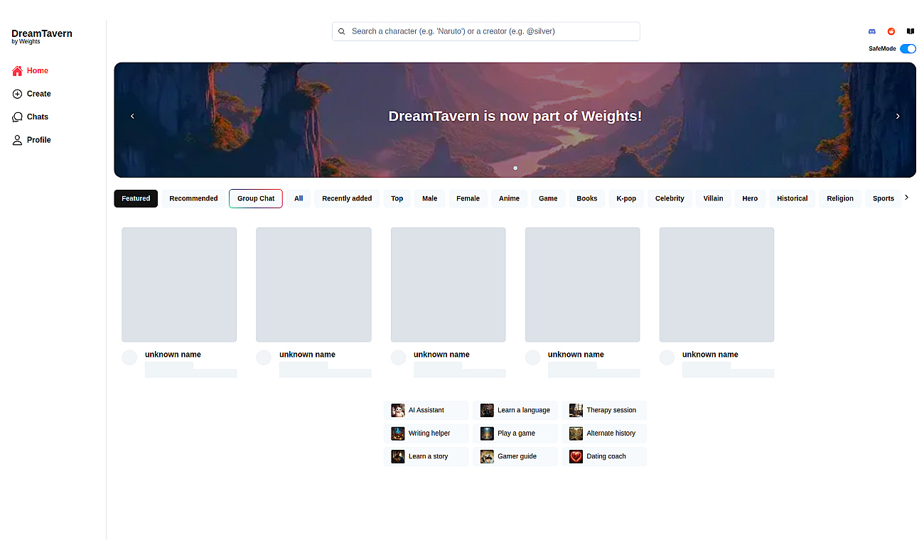924x560 pixels.
Task: Filter characters by K-pop
Action: pyautogui.click(x=626, y=199)
